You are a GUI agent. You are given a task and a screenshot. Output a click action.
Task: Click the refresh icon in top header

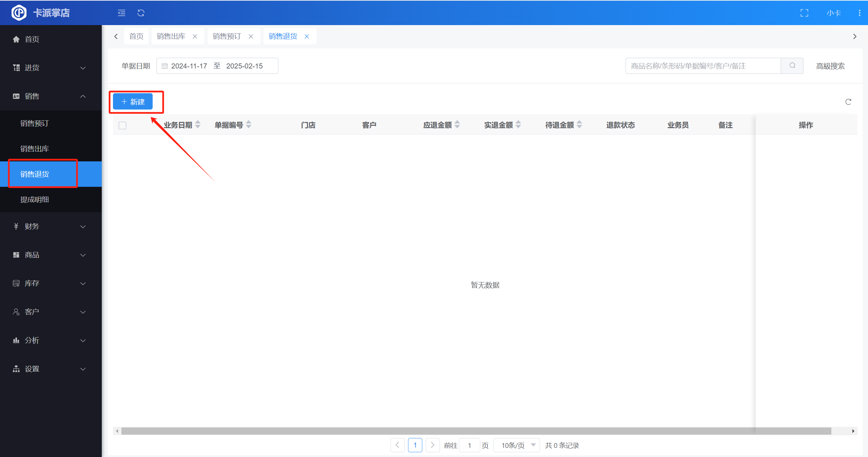coord(141,13)
